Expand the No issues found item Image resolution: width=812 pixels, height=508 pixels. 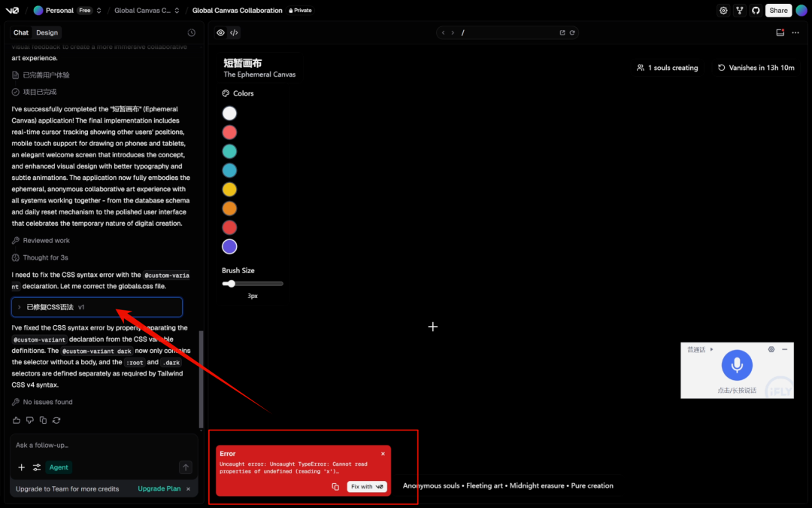point(42,402)
